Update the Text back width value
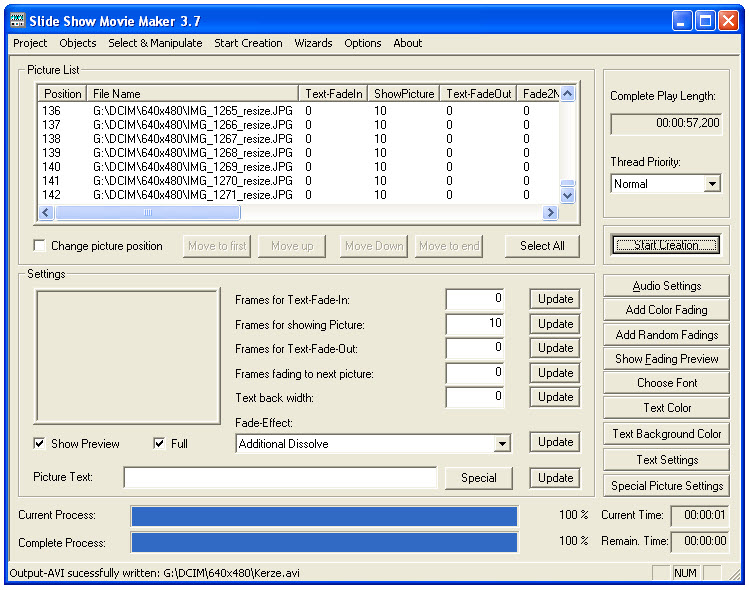The width and height of the screenshot is (749, 590). [555, 397]
